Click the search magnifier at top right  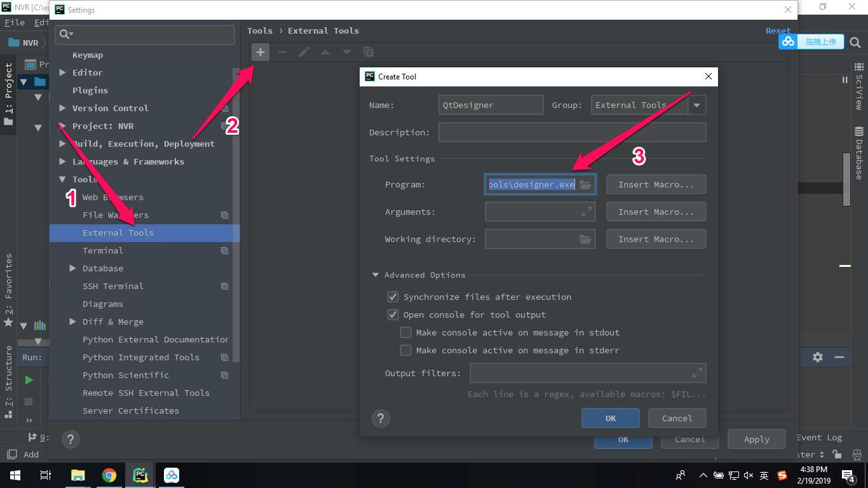[855, 43]
